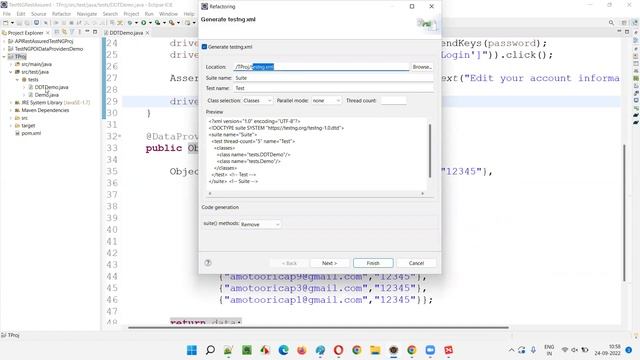This screenshot has height=360, width=640.
Task: Open the Project menu
Action: click(131, 14)
